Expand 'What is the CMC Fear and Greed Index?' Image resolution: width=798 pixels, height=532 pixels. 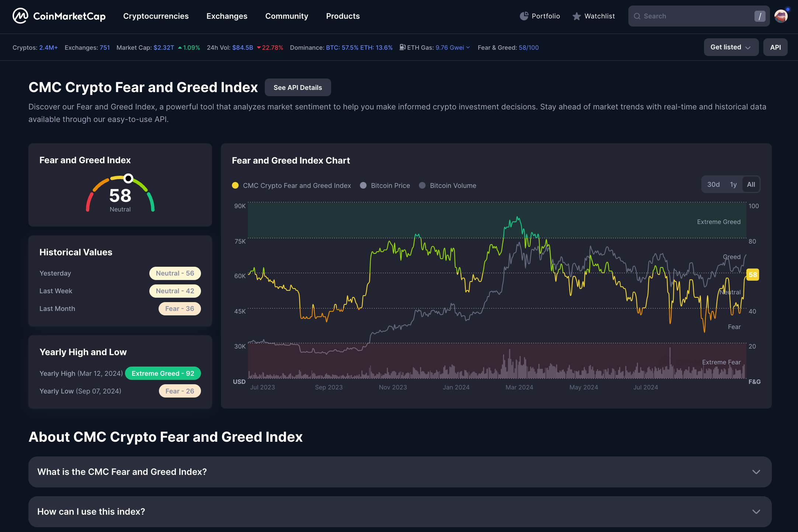point(400,472)
